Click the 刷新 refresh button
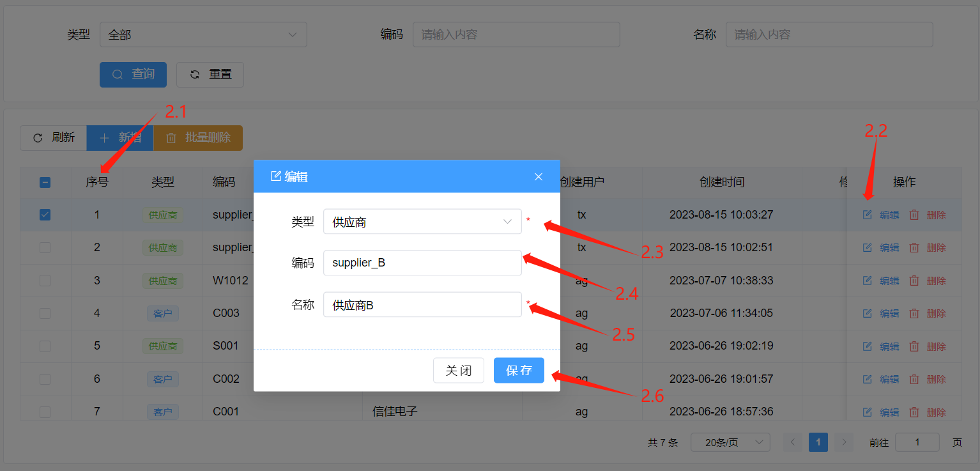The image size is (980, 471). click(54, 137)
